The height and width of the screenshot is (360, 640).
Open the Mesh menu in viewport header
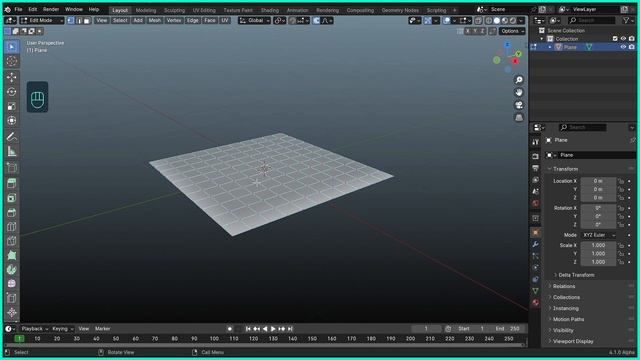point(154,20)
